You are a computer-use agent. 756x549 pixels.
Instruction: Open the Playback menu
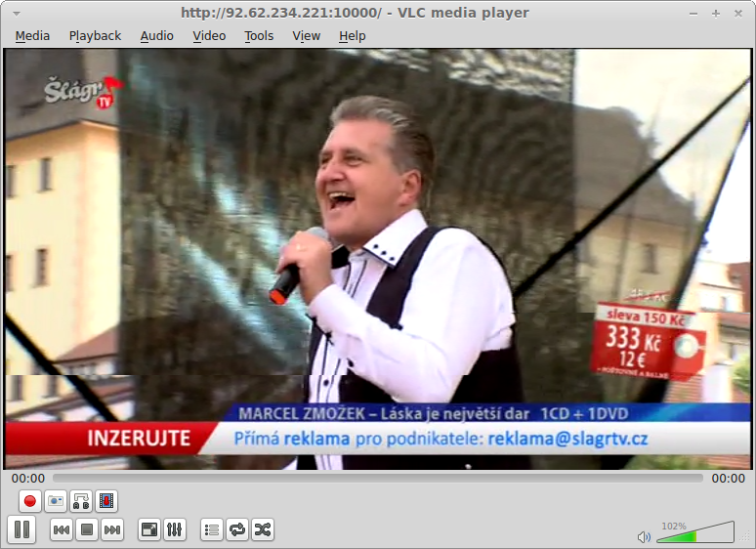(x=95, y=36)
